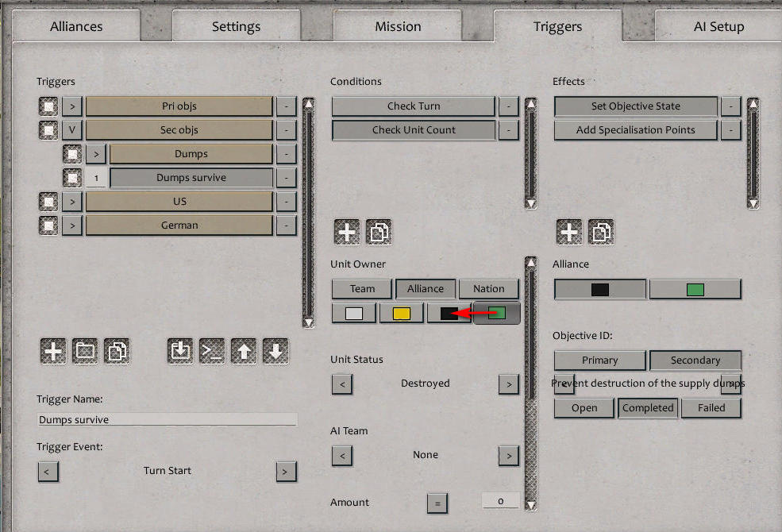Toggle checkbox for Dumps folder
This screenshot has width=782, height=532.
pyautogui.click(x=72, y=154)
